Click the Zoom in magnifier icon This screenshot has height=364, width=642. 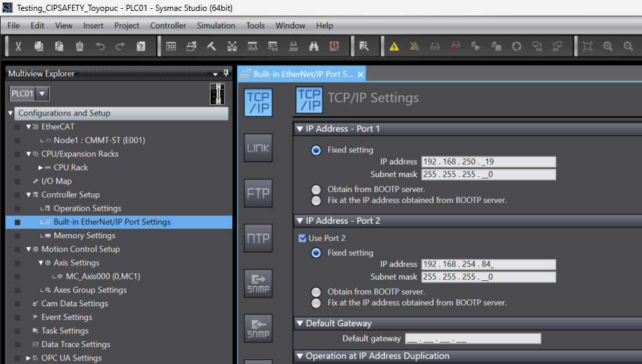pyautogui.click(x=608, y=46)
